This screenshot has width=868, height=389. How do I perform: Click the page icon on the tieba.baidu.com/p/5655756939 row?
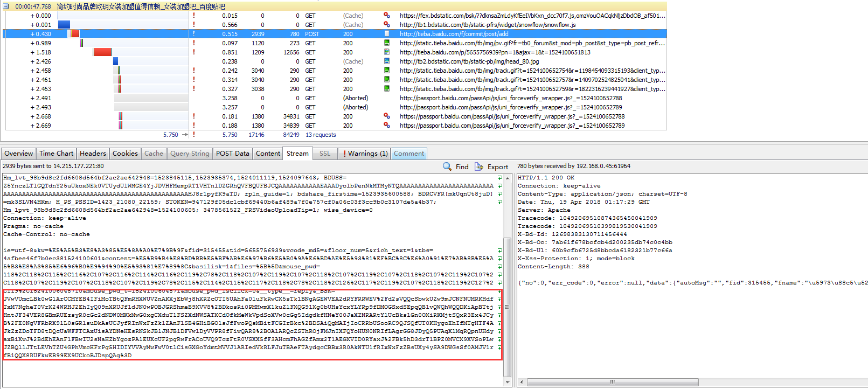point(386,52)
